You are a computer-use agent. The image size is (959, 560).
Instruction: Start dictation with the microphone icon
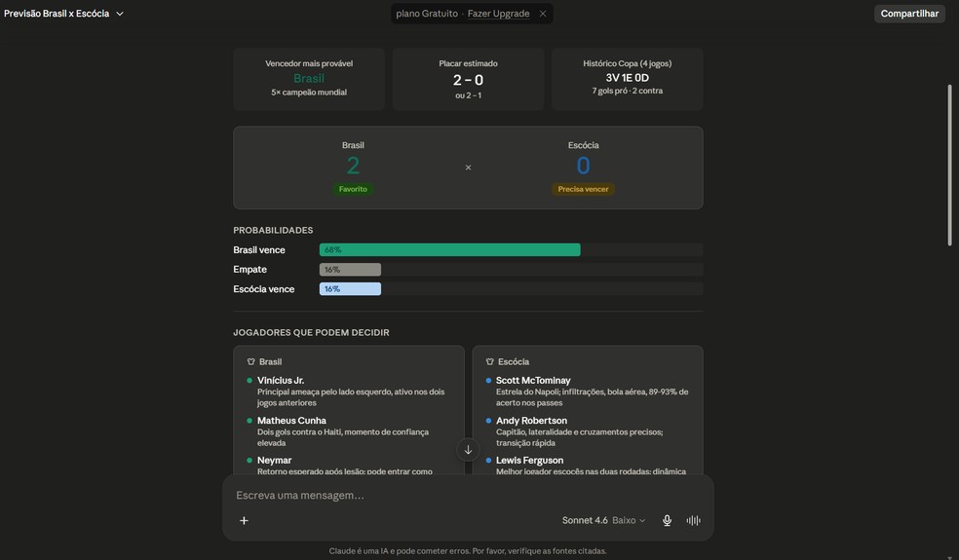click(667, 520)
